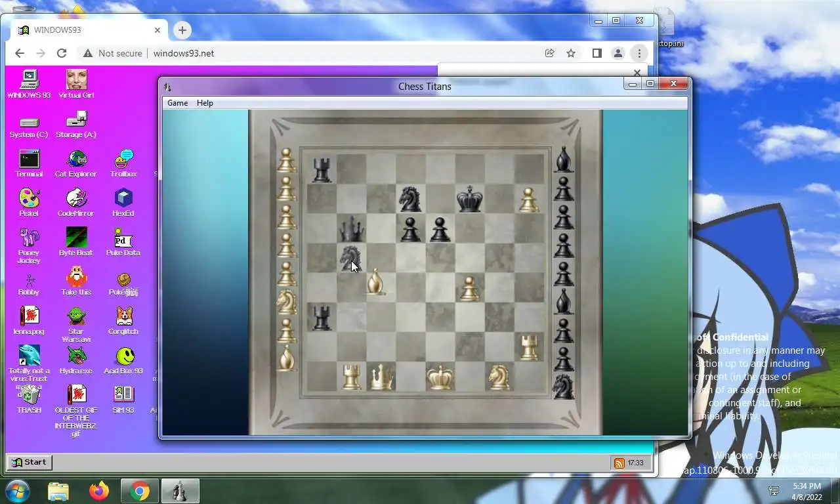Open Chrome's three-dot menu

[639, 53]
